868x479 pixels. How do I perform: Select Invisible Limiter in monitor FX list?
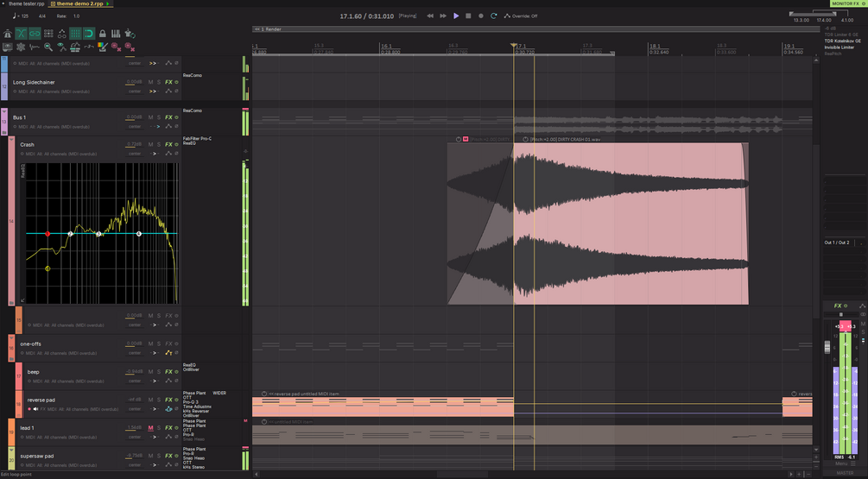pyautogui.click(x=839, y=47)
